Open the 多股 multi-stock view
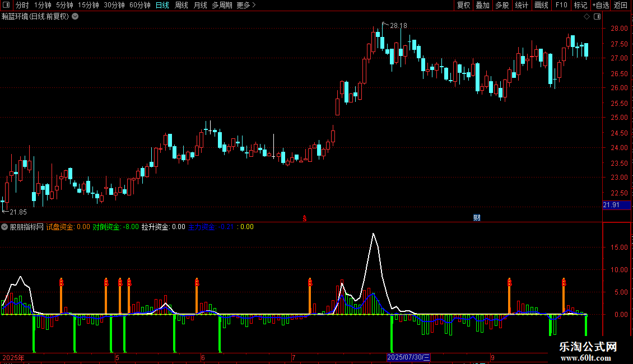The width and height of the screenshot is (633, 364). point(502,5)
